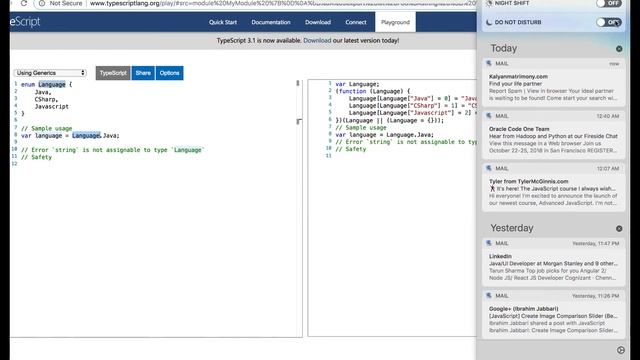The height and width of the screenshot is (360, 640).
Task: Click the Today section heading
Action: (x=504, y=49)
